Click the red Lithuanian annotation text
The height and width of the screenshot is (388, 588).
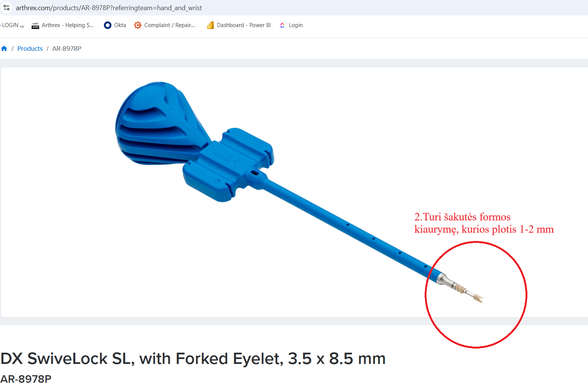point(484,223)
